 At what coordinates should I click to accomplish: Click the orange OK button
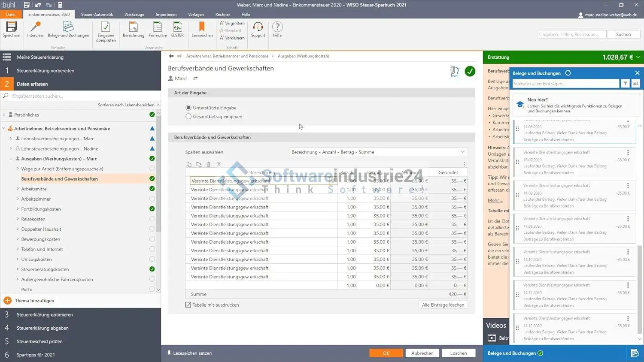(386, 353)
